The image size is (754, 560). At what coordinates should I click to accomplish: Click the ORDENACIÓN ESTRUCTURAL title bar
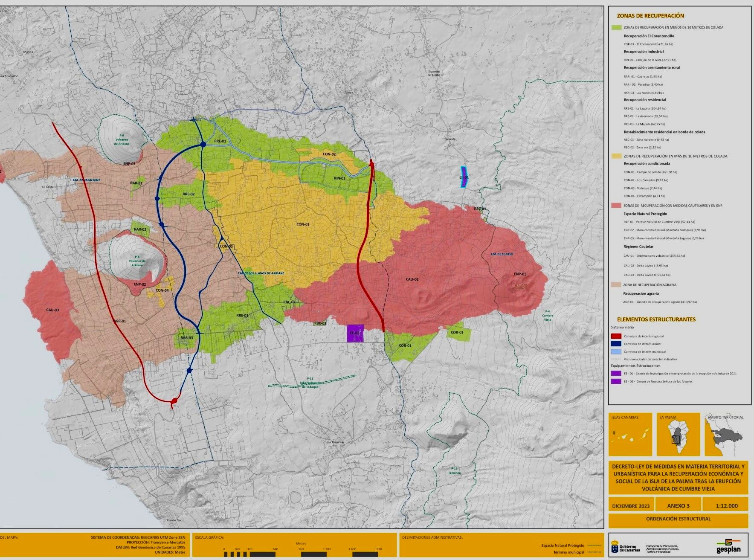coord(678,519)
